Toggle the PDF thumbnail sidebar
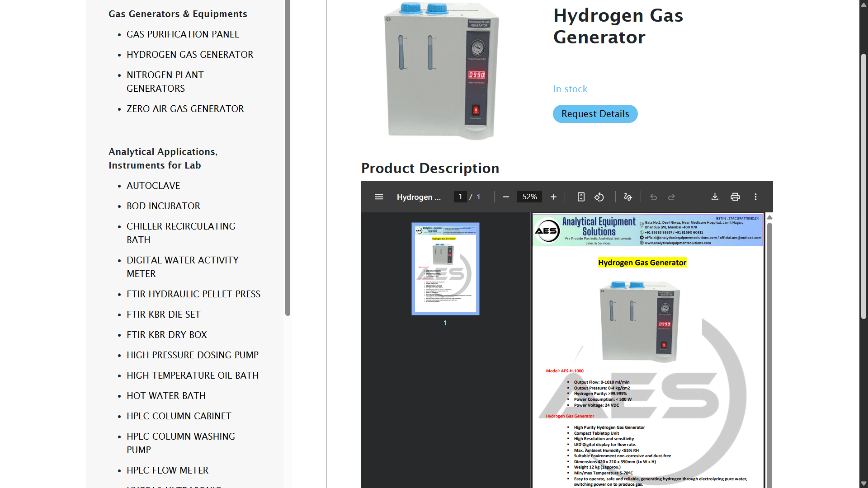Screen dimensions: 868x488 (x=379, y=197)
